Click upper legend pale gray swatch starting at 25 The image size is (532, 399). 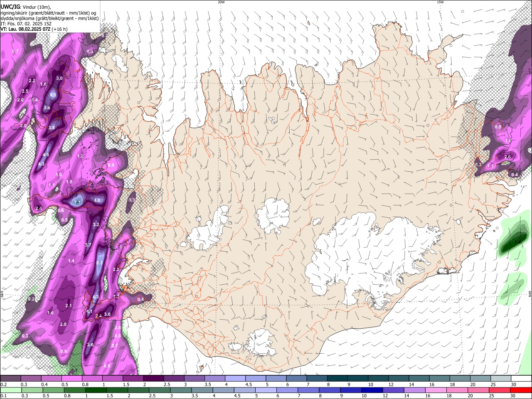coord(501,379)
